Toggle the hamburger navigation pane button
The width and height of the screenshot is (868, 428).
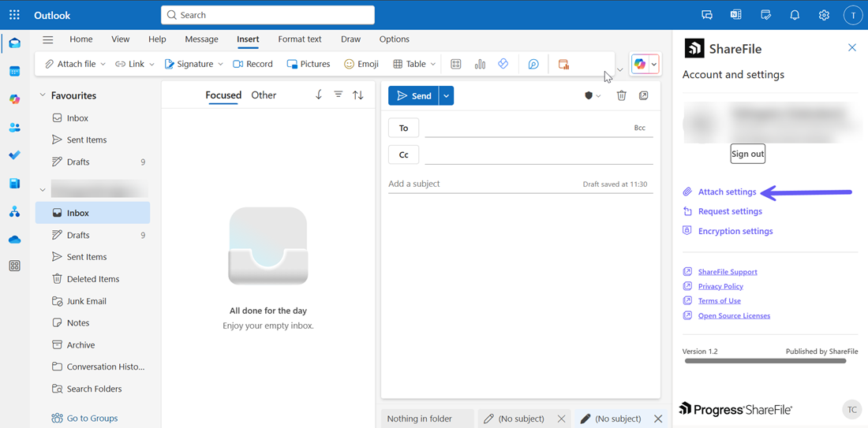click(x=48, y=39)
